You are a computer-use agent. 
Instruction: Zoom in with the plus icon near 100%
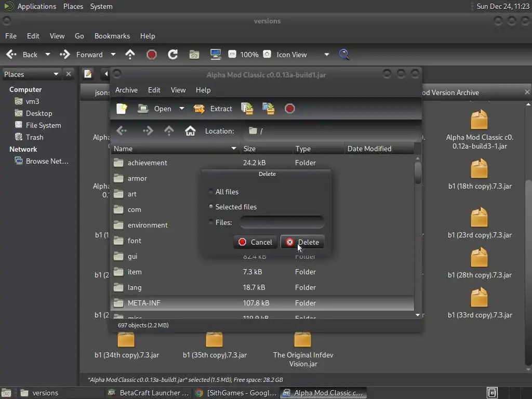(267, 54)
